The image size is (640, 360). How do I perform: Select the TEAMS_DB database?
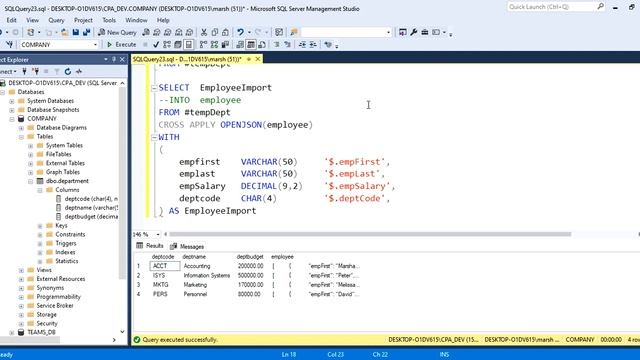pos(41,332)
